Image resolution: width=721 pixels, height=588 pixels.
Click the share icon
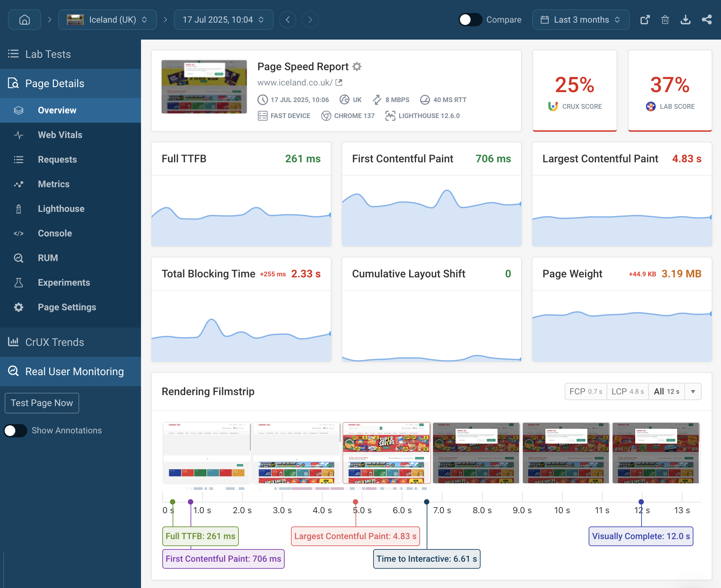(707, 20)
